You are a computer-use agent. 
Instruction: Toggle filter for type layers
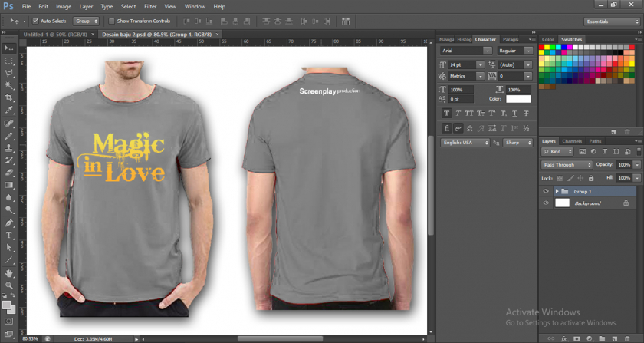point(605,152)
